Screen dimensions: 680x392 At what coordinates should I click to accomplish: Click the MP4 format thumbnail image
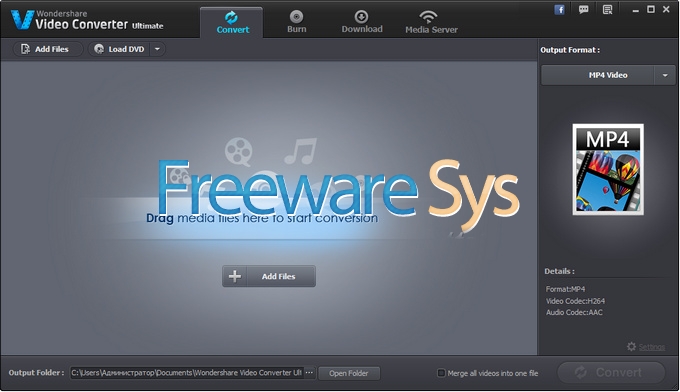608,170
